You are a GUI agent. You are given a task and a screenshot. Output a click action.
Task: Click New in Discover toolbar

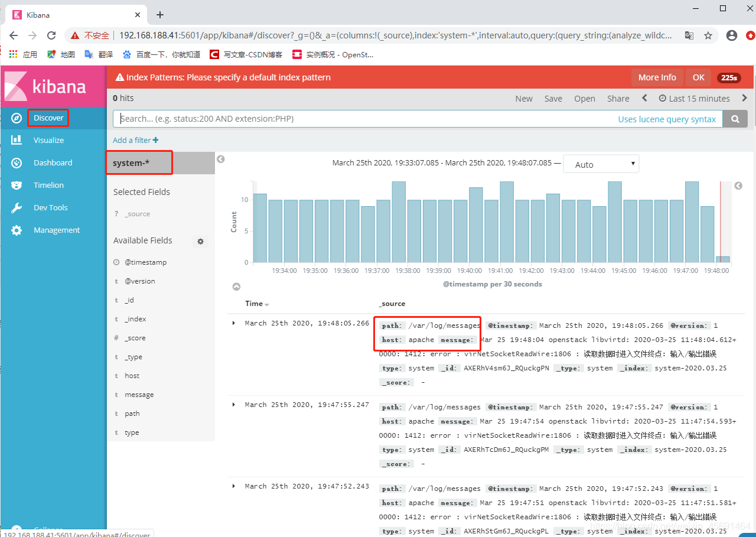pos(524,99)
